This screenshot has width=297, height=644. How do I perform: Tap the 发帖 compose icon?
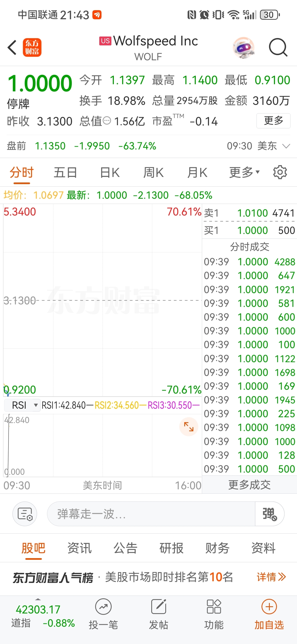pyautogui.click(x=159, y=614)
